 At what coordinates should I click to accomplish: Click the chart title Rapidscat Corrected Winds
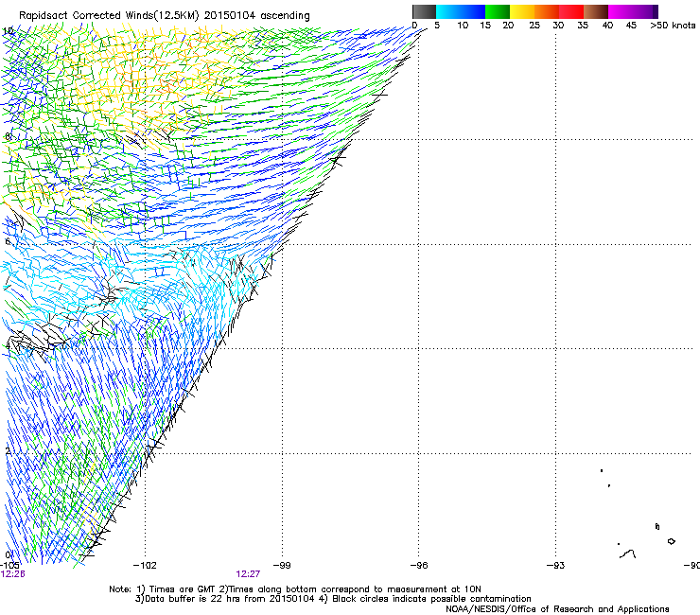click(165, 15)
